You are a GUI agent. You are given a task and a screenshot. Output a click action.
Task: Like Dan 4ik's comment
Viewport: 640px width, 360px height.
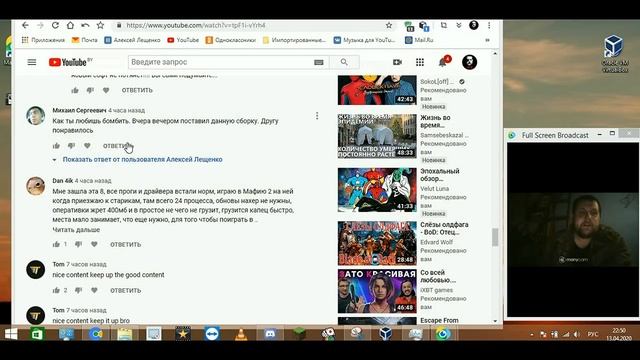(56, 244)
